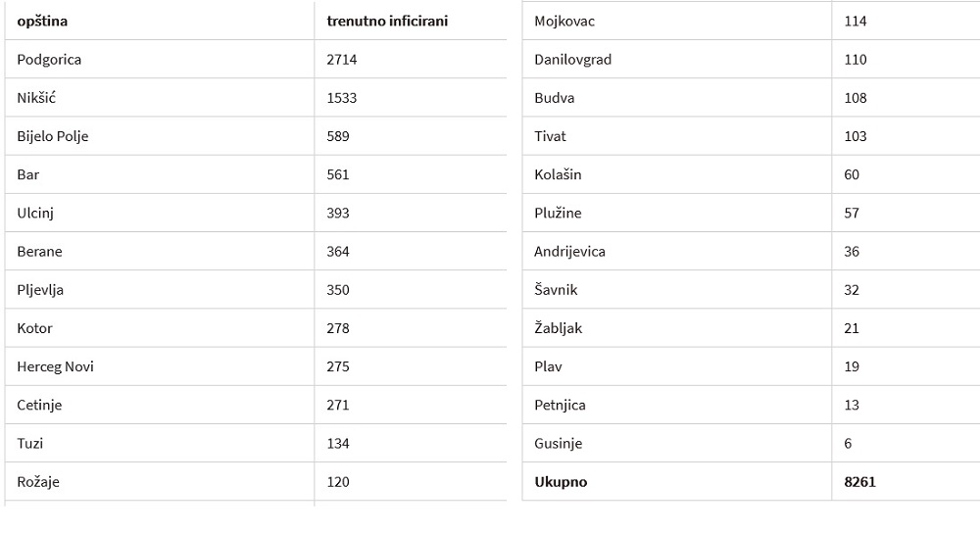The height and width of the screenshot is (533, 980).
Task: Click the Danilovgrad value 110
Action: point(855,60)
